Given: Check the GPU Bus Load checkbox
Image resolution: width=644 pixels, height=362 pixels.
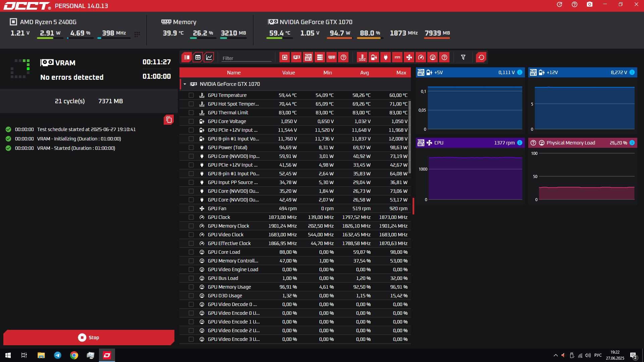Looking at the screenshot, I should [191, 278].
